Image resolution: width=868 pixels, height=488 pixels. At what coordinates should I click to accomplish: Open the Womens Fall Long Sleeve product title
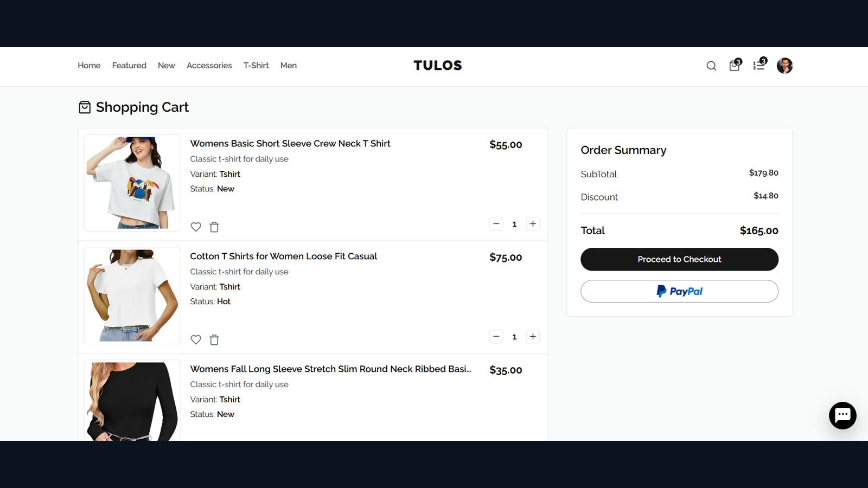coord(330,369)
